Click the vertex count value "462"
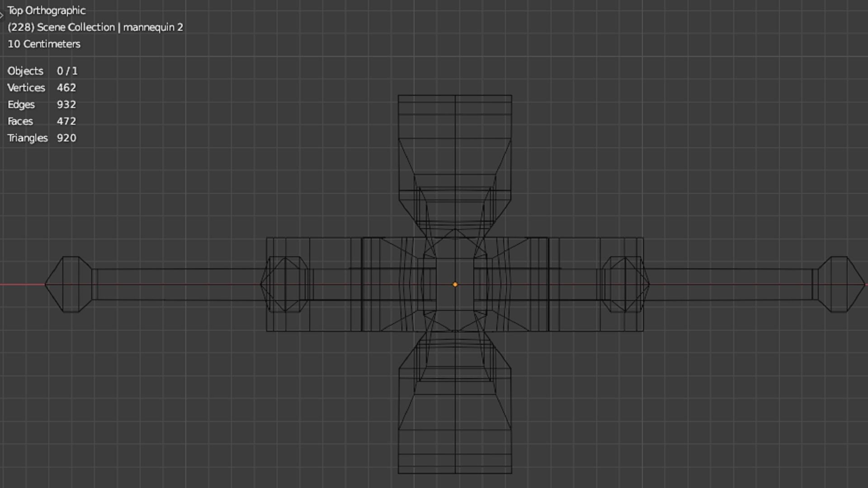Screen dimensions: 868x488 [x=66, y=88]
